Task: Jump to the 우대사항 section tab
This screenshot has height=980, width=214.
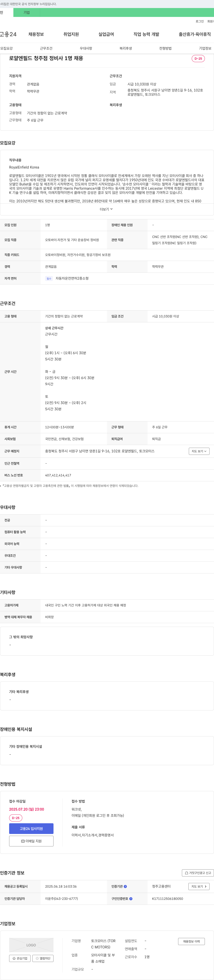Action: pos(86,48)
